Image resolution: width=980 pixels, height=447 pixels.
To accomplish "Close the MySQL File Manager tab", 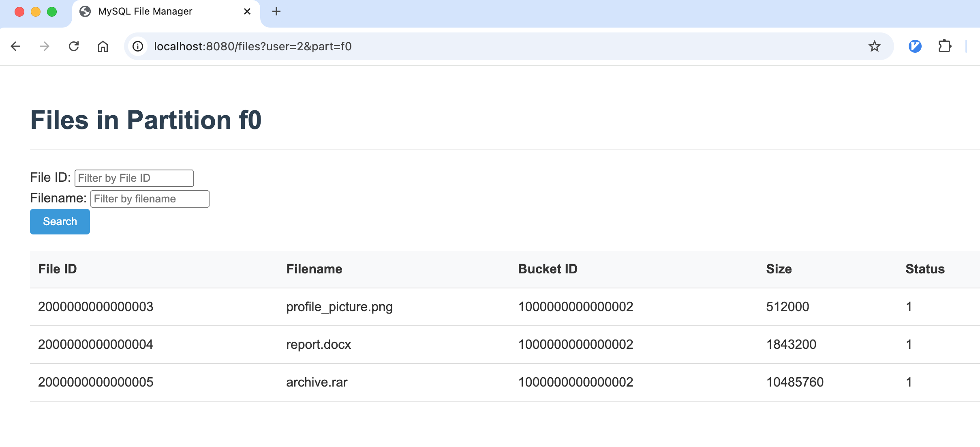I will (247, 11).
